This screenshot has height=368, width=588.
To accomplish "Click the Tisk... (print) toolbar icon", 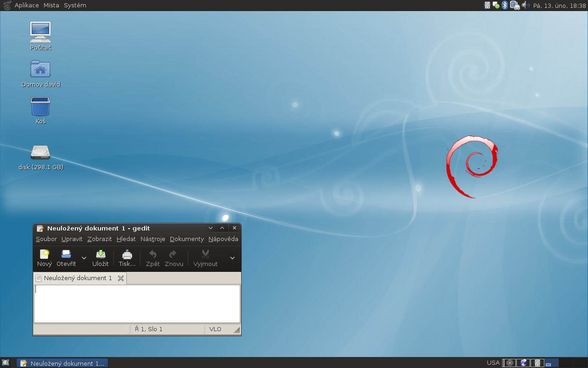I will (x=127, y=254).
